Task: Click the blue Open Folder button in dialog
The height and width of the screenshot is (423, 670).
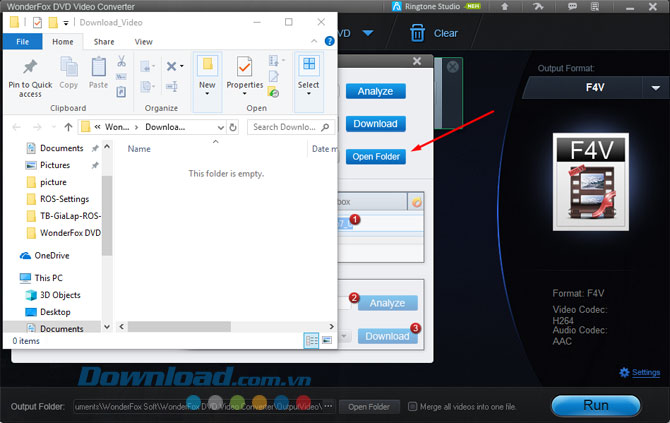Action: 376,156
